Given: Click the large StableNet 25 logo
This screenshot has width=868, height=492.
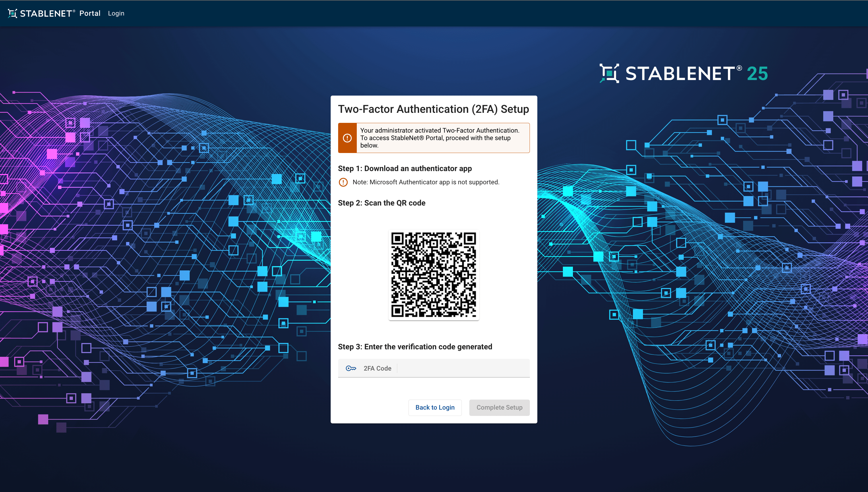Looking at the screenshot, I should (683, 73).
